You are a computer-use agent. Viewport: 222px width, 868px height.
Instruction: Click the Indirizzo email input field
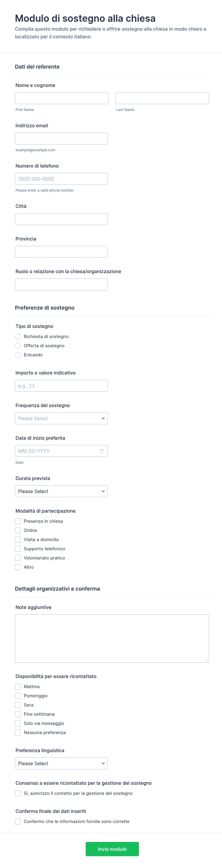[61, 138]
